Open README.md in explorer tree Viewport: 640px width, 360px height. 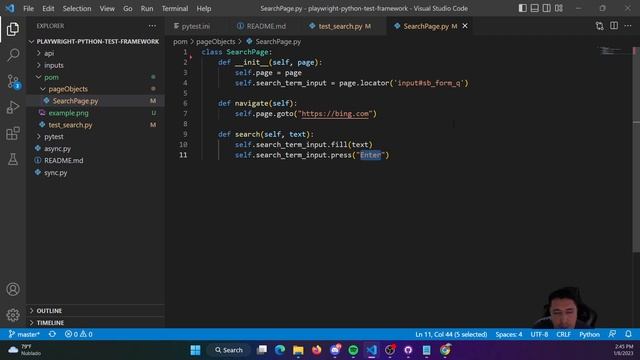click(95, 160)
